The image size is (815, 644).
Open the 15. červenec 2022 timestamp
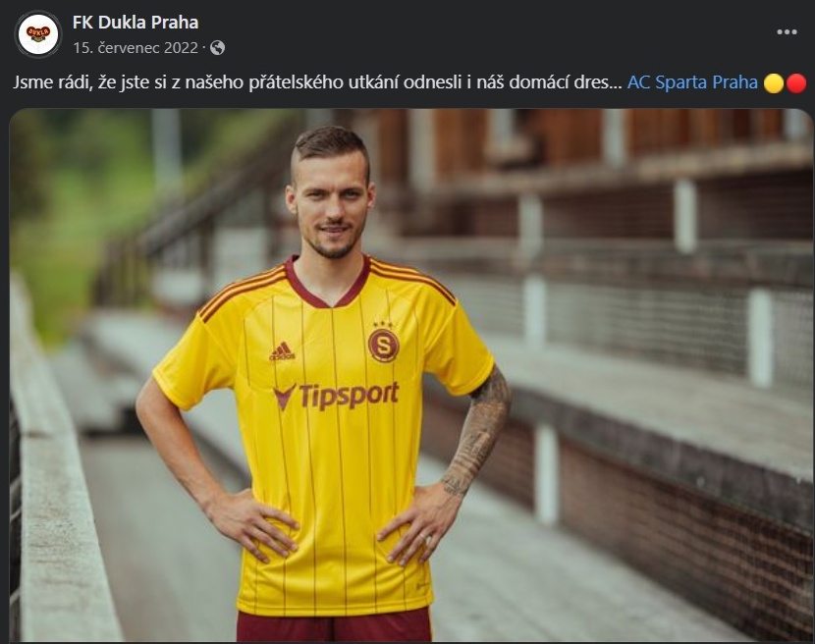coord(136,48)
